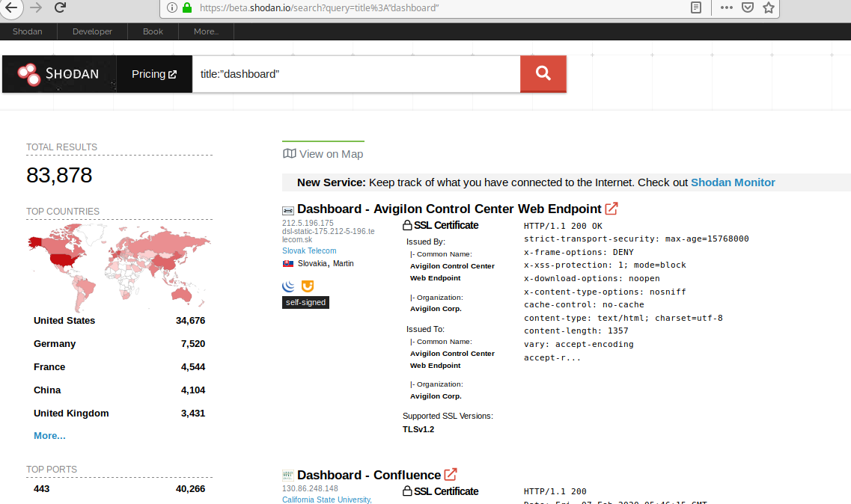Open Avigilon result external link icon

611,209
